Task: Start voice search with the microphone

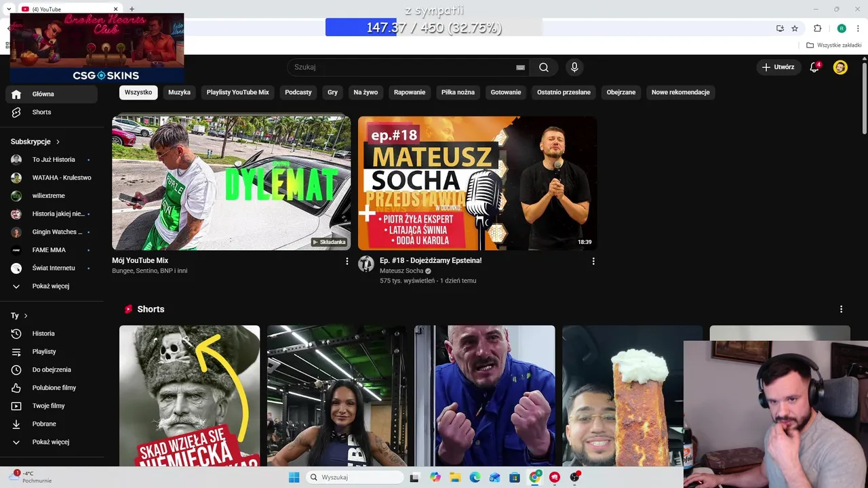Action: [x=574, y=67]
